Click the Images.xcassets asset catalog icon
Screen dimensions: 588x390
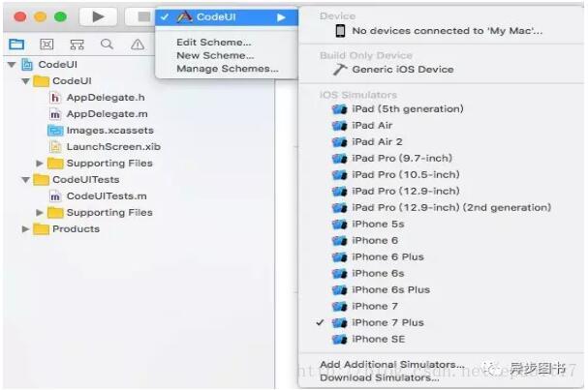point(55,131)
